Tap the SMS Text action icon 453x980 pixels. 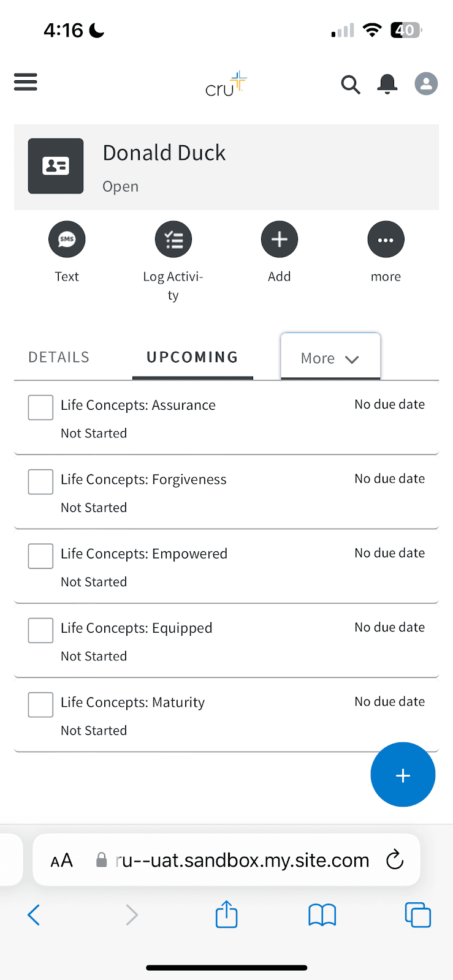[x=67, y=239]
